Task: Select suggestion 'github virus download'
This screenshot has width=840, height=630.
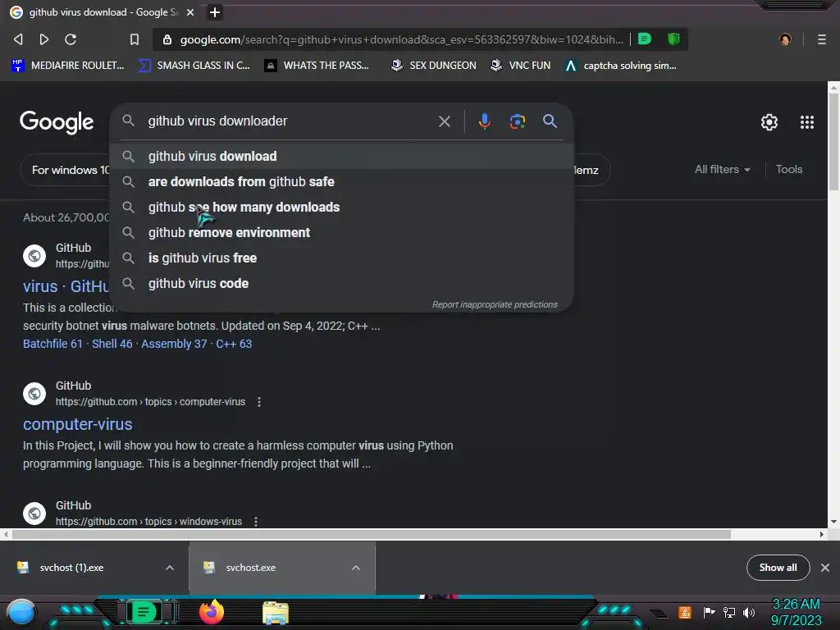Action: (x=342, y=157)
